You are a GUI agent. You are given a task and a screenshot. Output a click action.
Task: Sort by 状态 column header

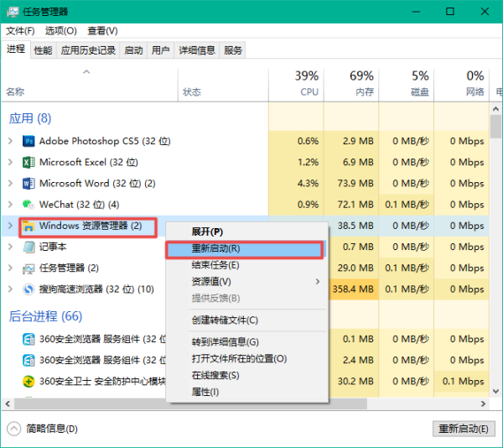click(223, 85)
